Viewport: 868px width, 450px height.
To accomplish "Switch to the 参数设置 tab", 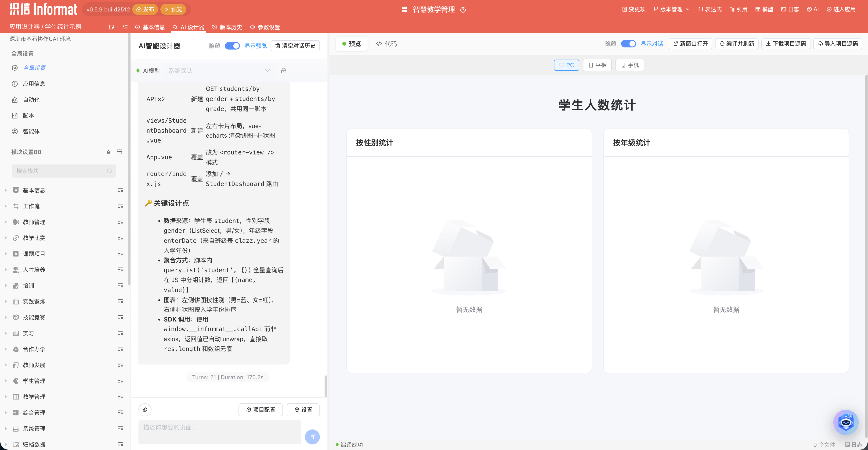I will coord(265,27).
